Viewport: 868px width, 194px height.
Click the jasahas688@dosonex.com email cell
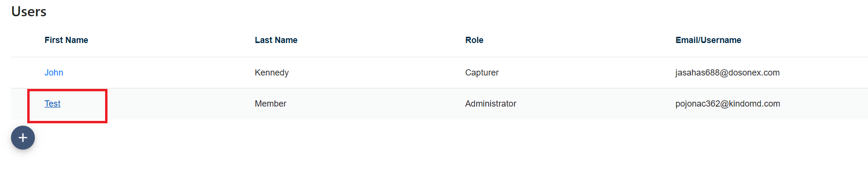click(x=727, y=73)
